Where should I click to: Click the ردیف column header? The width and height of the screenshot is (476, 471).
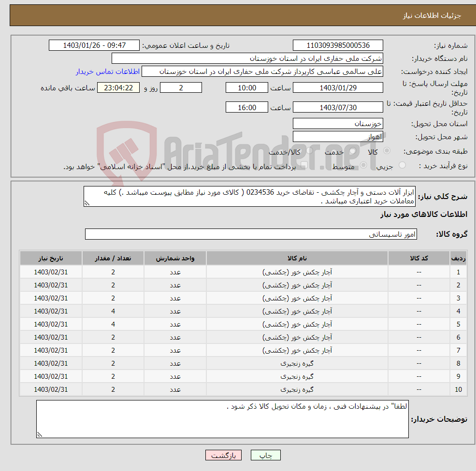click(x=458, y=258)
